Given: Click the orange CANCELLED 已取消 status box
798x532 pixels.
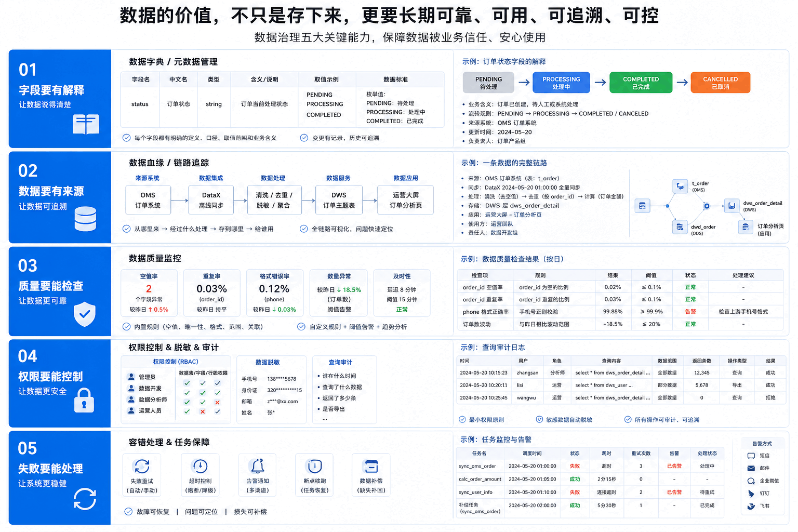Looking at the screenshot, I should (721, 83).
